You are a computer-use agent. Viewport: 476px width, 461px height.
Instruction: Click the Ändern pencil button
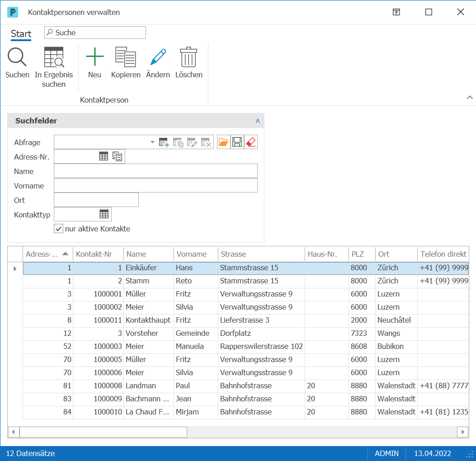point(158,63)
